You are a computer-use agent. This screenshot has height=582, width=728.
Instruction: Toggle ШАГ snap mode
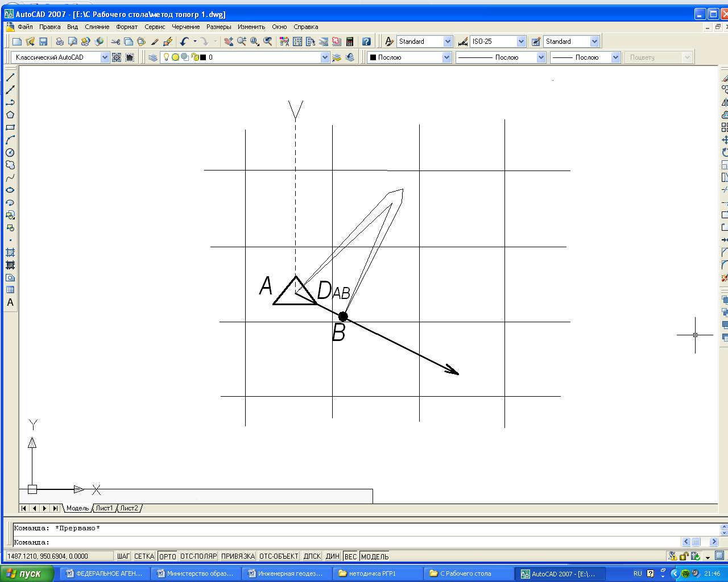pos(123,556)
